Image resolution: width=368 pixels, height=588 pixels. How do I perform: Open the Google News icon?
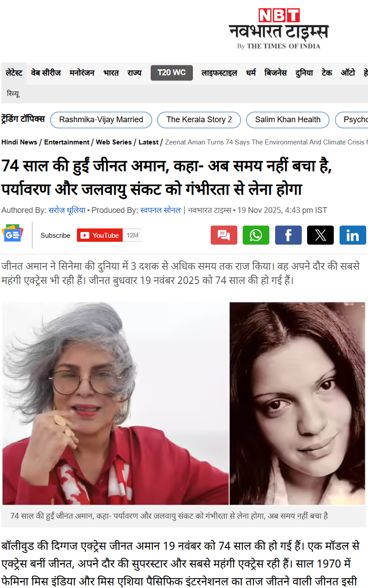12,234
